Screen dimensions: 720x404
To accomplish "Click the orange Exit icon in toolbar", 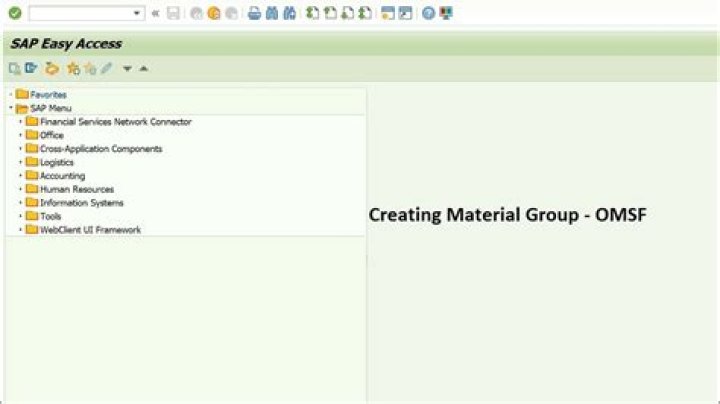I will tap(213, 14).
